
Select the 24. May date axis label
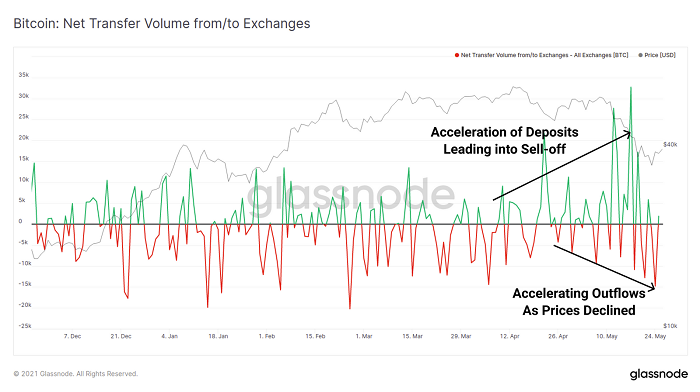(x=655, y=336)
